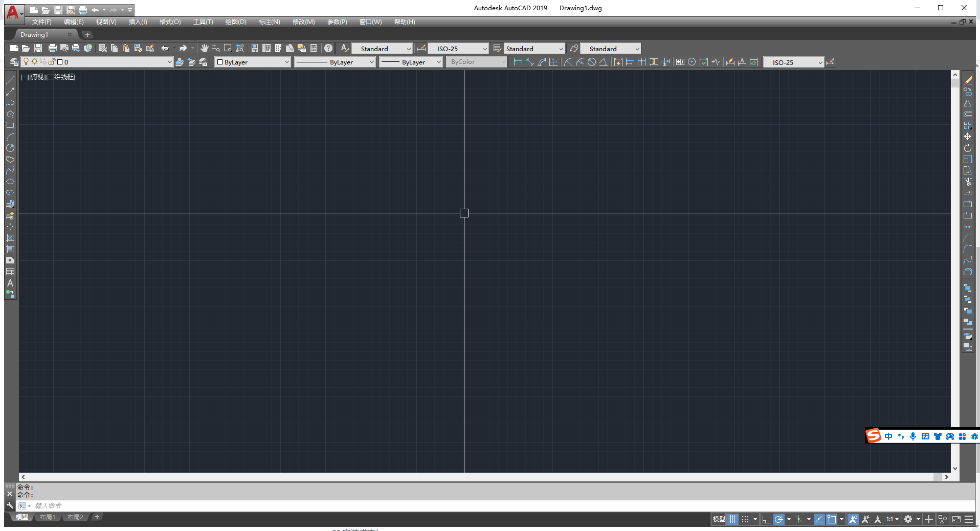The width and height of the screenshot is (980, 531).
Task: Click the Multiline Text tool
Action: click(10, 283)
